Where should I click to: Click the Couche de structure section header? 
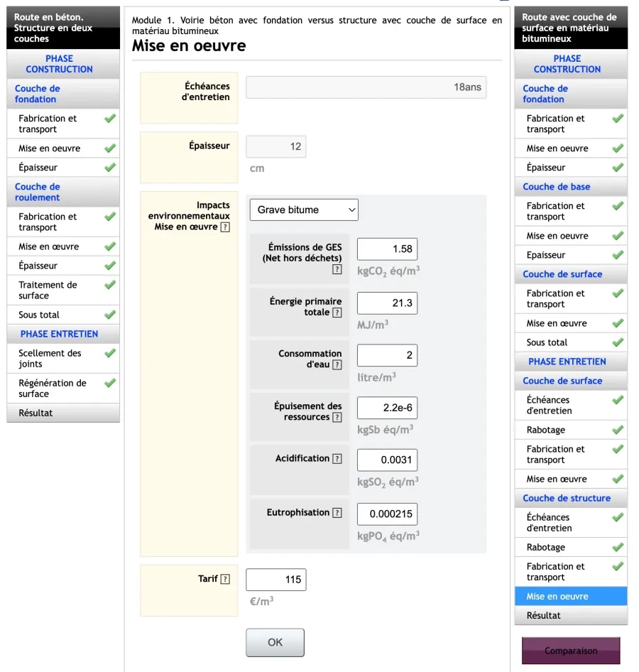tap(571, 499)
